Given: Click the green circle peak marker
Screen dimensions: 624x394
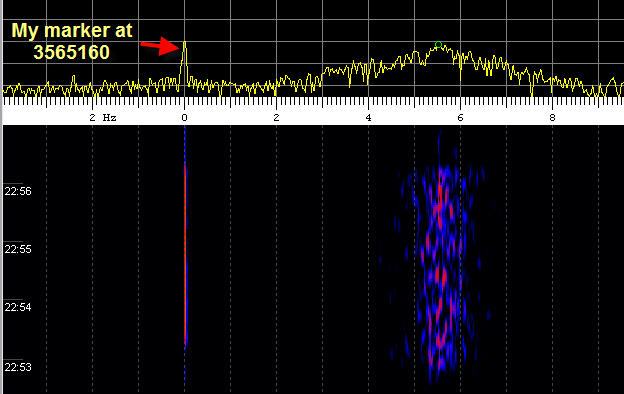Looking at the screenshot, I should pyautogui.click(x=438, y=45).
